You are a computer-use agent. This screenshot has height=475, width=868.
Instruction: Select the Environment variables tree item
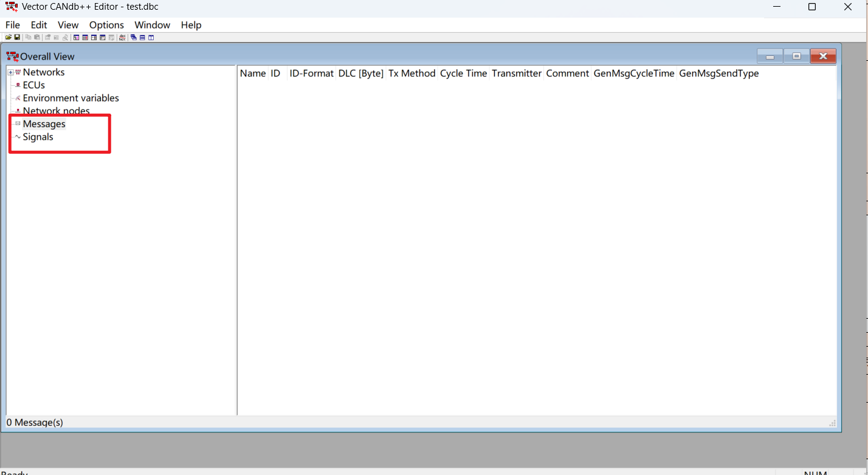pos(71,98)
